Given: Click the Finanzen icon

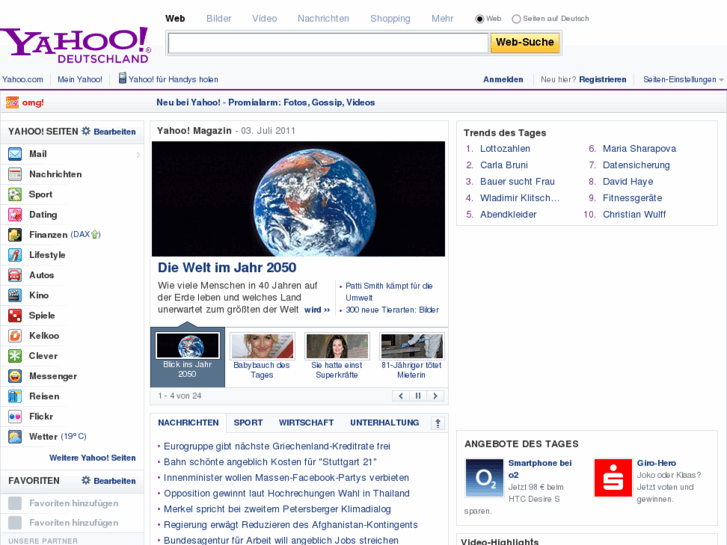Looking at the screenshot, I should (15, 235).
